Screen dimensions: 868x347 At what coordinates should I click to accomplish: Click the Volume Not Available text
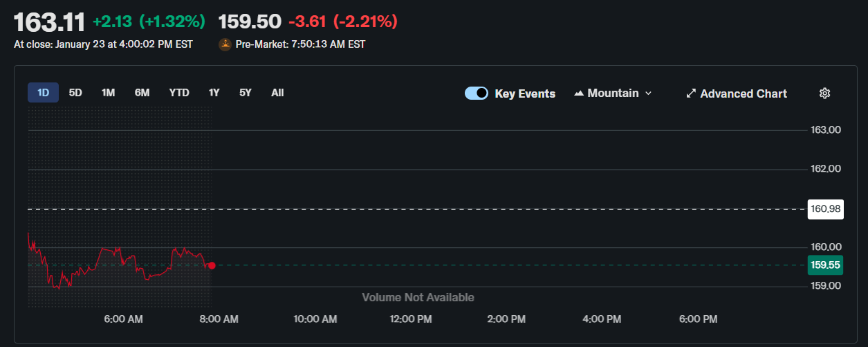[x=418, y=297]
